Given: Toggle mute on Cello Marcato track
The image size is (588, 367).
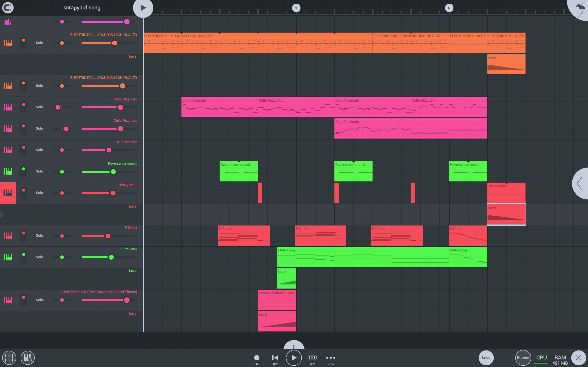Looking at the screenshot, I should (24, 150).
